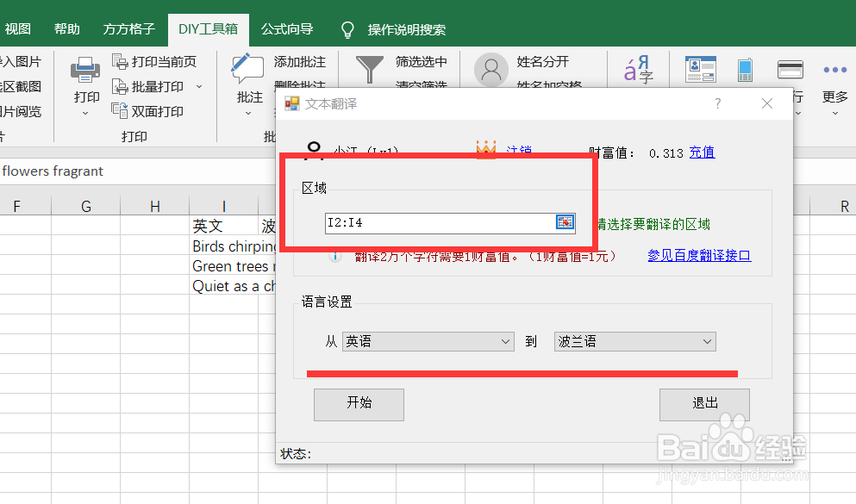Image resolution: width=856 pixels, height=504 pixels.
Task: Click the 充值 recharge link
Action: tap(702, 152)
